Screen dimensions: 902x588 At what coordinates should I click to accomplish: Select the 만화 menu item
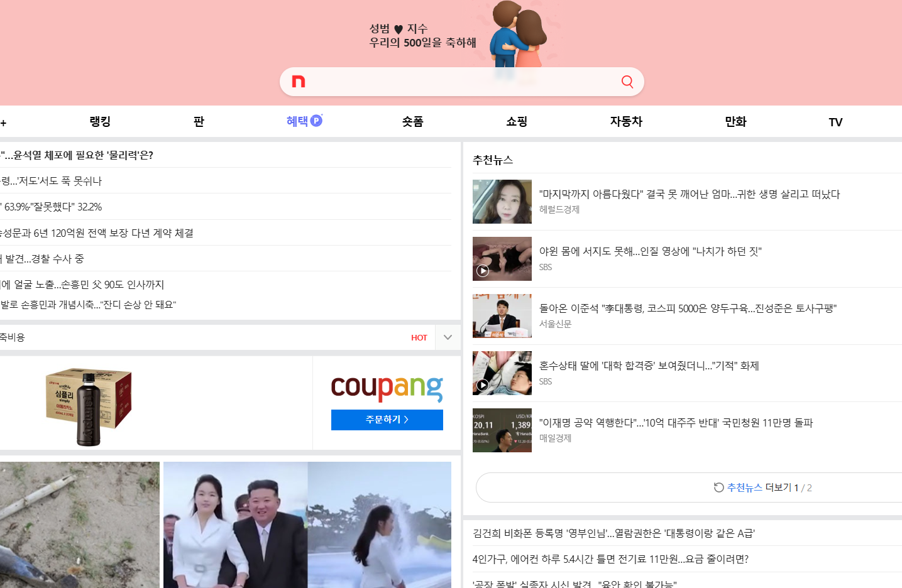735,122
